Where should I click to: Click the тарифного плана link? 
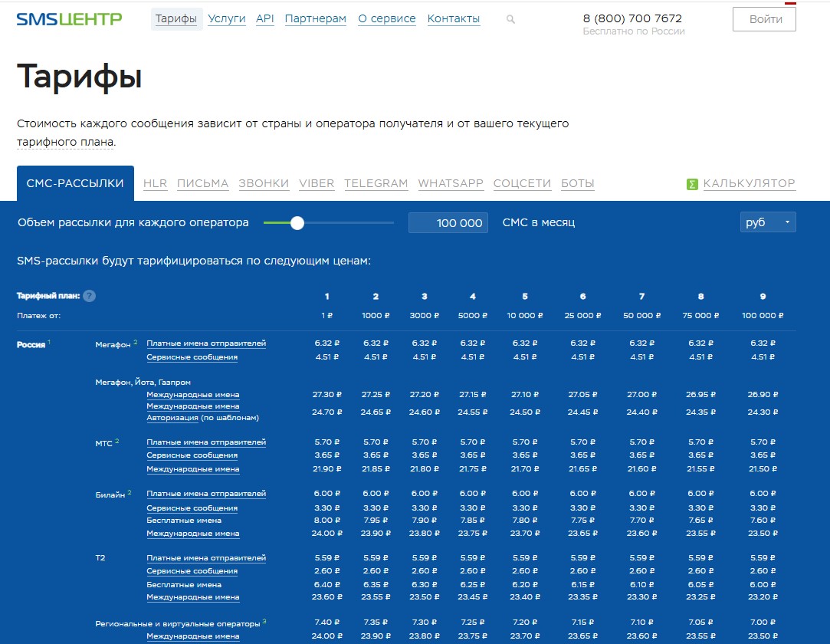point(65,142)
